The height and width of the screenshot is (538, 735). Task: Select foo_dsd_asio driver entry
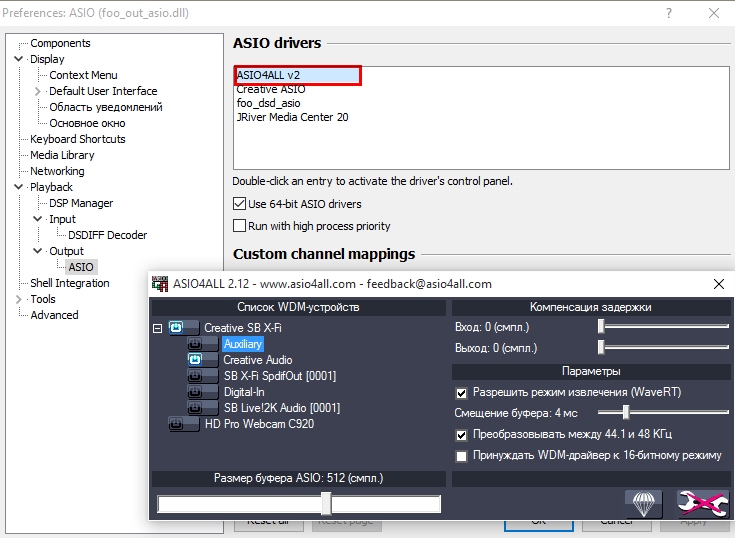[x=269, y=103]
